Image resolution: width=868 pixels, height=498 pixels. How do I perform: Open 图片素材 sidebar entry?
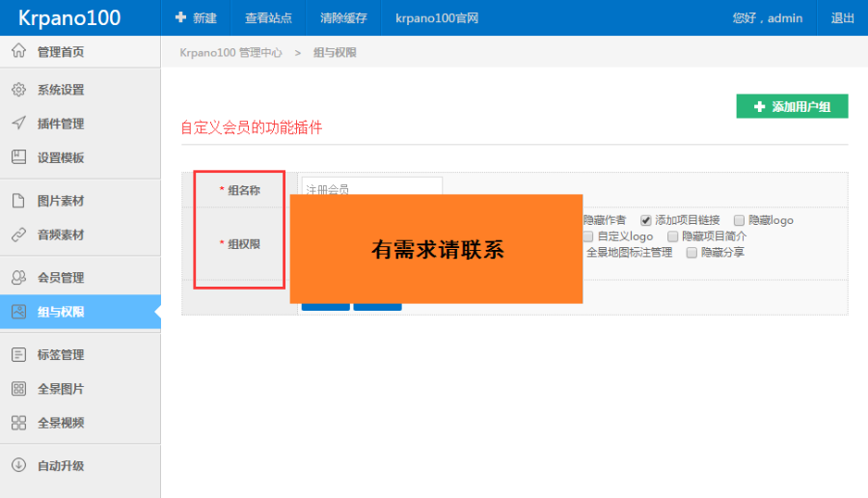tap(80, 201)
